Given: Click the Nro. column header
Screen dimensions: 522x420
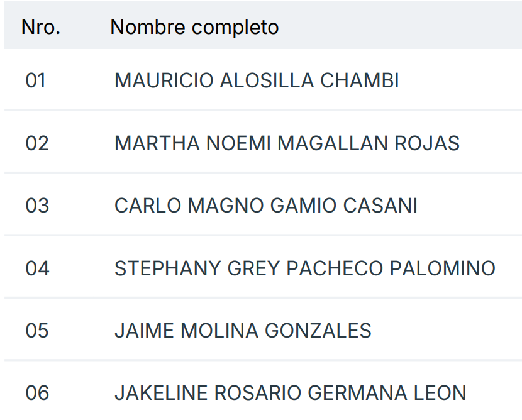Looking at the screenshot, I should 41,27.
